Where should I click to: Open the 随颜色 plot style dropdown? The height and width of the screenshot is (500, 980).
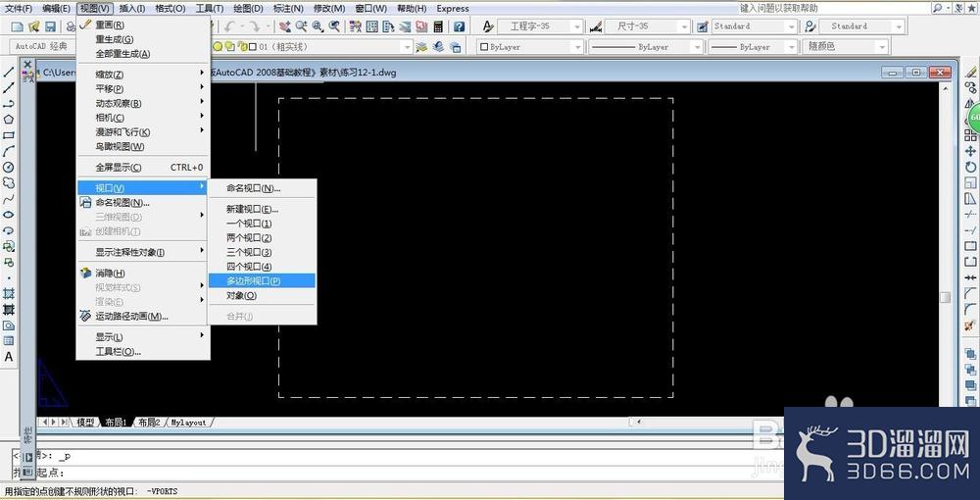pos(882,47)
